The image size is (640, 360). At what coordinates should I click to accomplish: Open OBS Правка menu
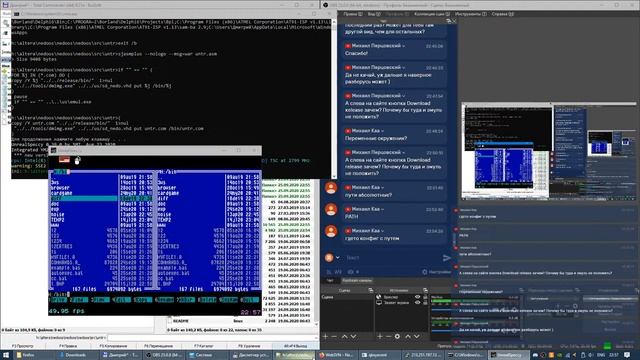click(353, 14)
